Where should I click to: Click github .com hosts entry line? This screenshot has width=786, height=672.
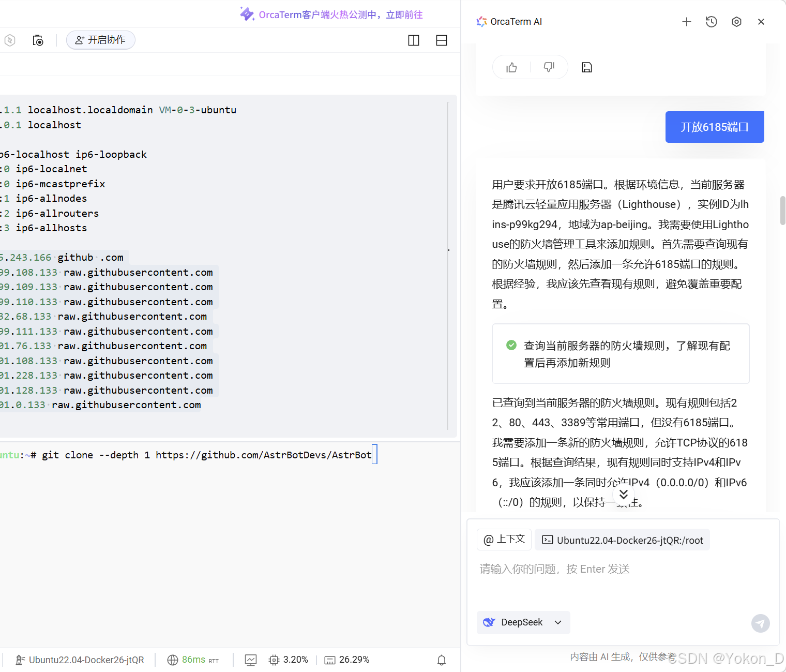click(62, 257)
